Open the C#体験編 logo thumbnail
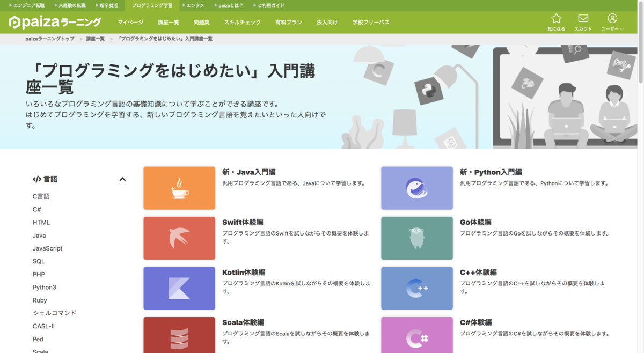Image resolution: width=644 pixels, height=353 pixels. [417, 335]
